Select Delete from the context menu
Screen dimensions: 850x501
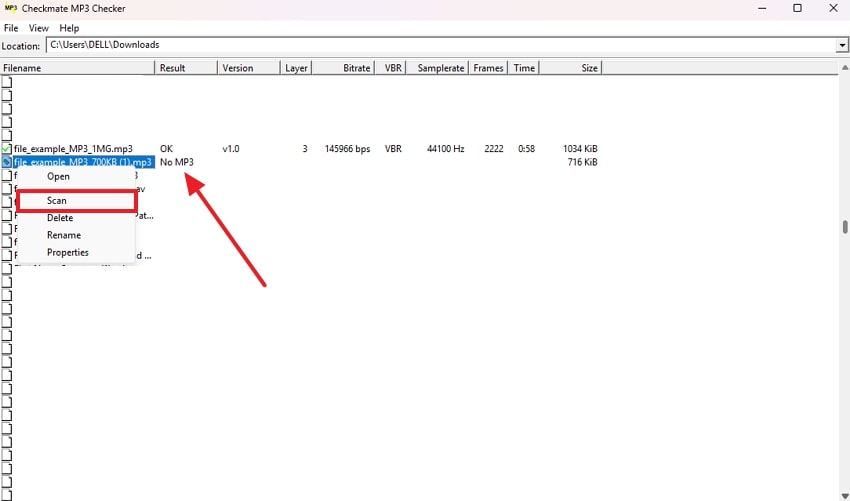coord(60,218)
